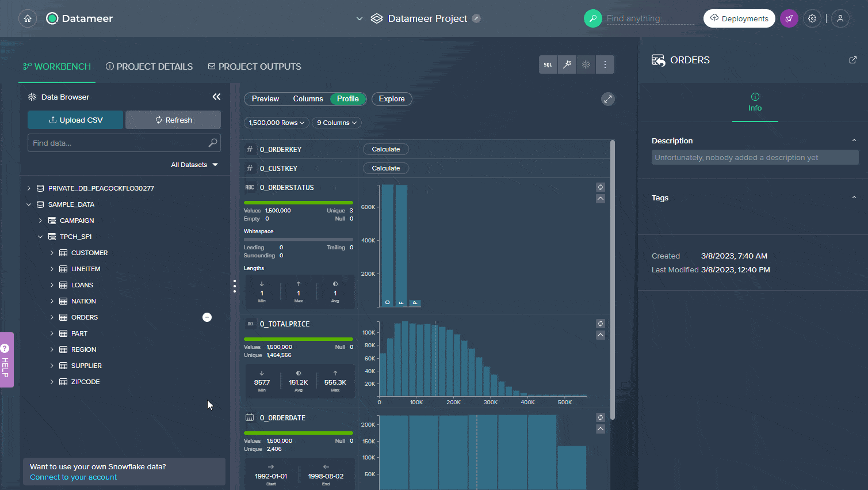This screenshot has width=868, height=490.
Task: Open ORDERS in a new window icon
Action: [x=853, y=60]
